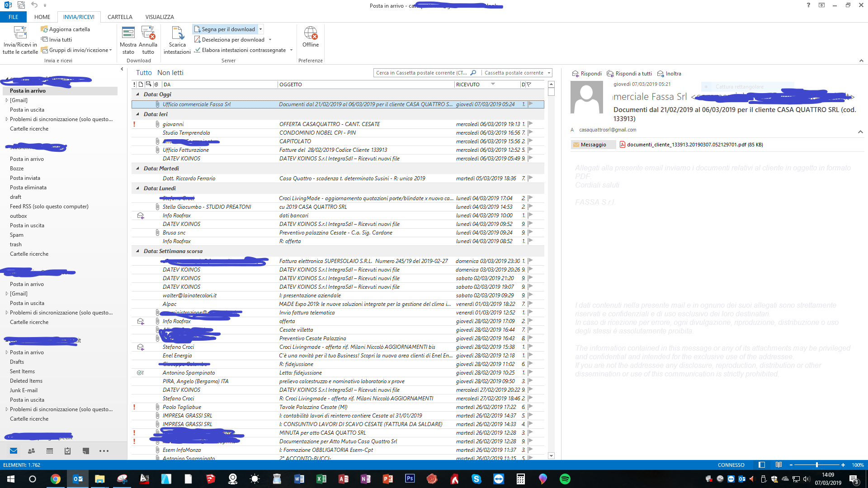Collapse the Data: Ieri group
The width and height of the screenshot is (868, 488).
(138, 114)
